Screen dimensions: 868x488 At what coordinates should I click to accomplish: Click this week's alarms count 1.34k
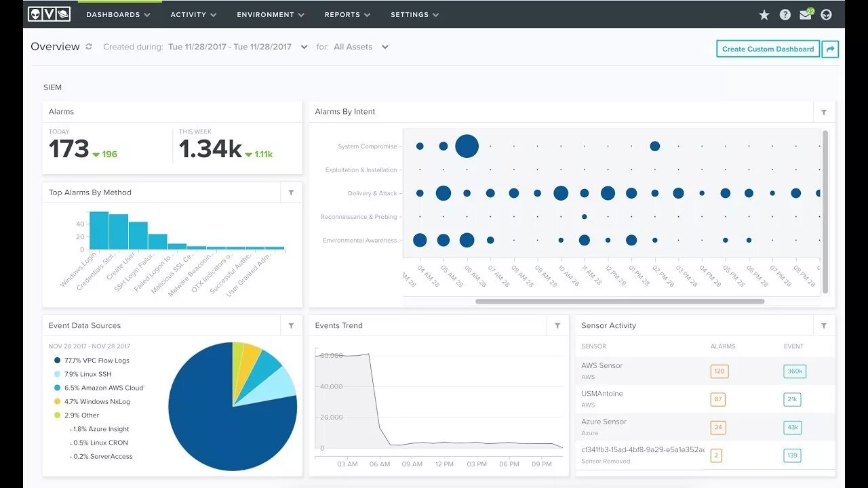click(210, 149)
